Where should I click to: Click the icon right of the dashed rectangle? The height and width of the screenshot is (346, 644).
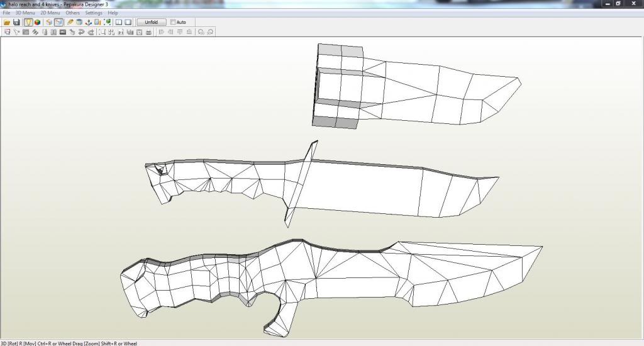coord(111,32)
